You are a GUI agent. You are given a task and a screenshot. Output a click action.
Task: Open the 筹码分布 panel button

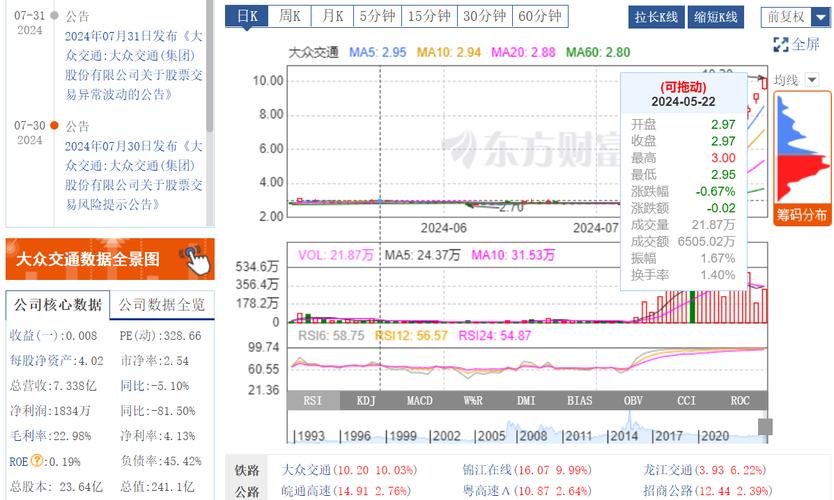pyautogui.click(x=802, y=215)
